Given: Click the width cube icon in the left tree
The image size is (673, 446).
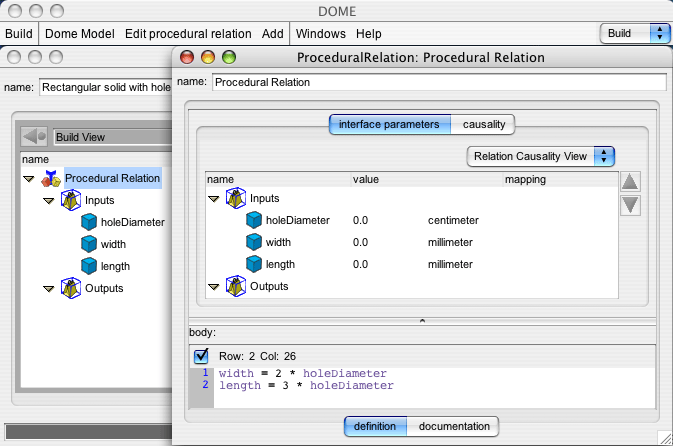Looking at the screenshot, I should pos(89,244).
